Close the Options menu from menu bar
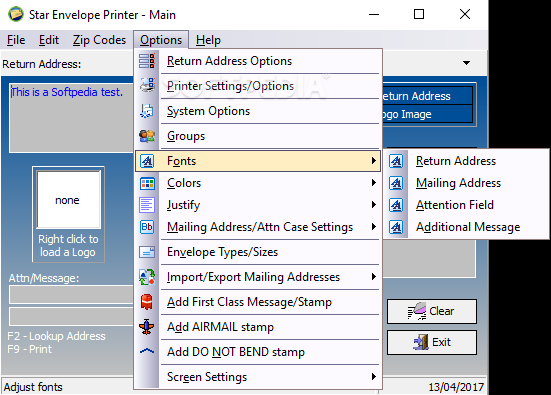The image size is (551, 395). click(x=161, y=40)
